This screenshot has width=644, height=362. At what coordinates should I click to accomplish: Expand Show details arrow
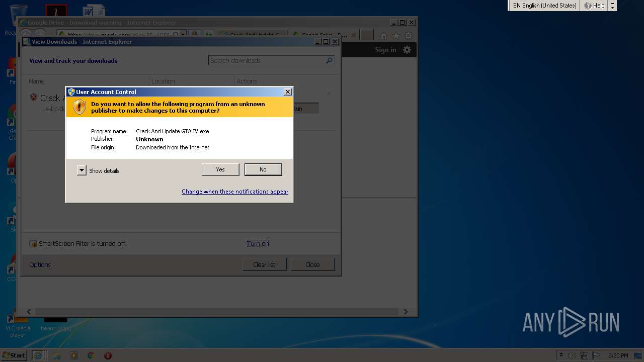82,170
